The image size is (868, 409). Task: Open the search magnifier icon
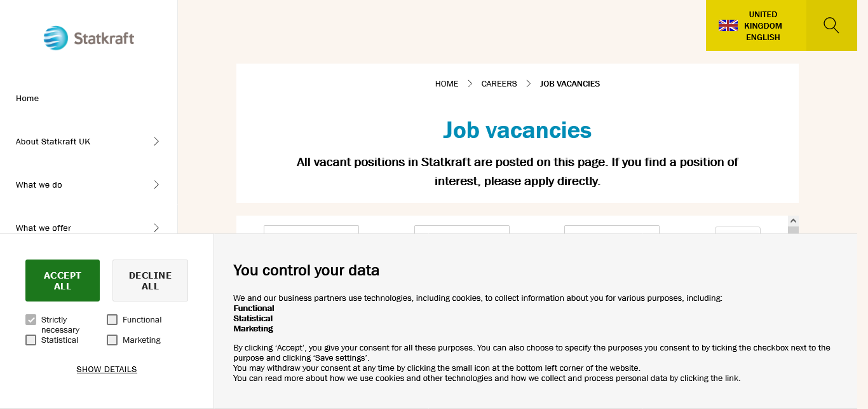[831, 25]
